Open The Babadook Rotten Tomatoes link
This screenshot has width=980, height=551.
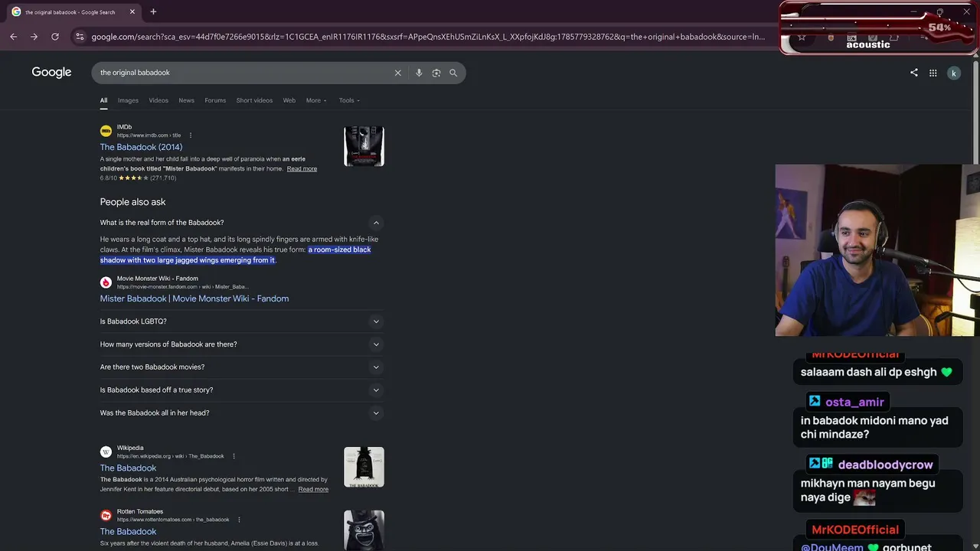(128, 531)
